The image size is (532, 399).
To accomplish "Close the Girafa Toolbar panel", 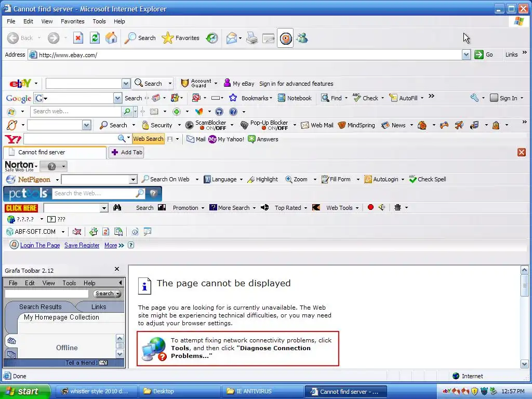I will (117, 269).
